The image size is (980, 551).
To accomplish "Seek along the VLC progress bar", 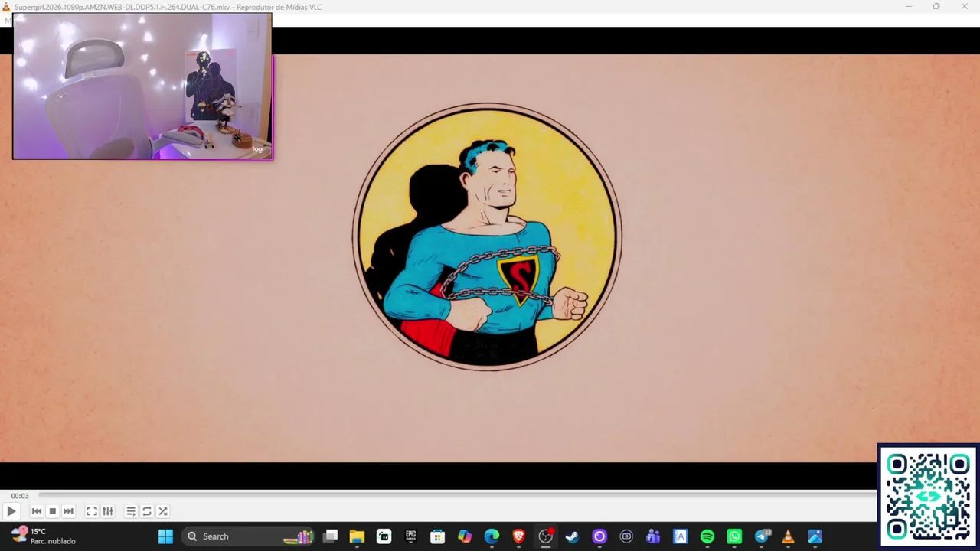I will coord(457,496).
